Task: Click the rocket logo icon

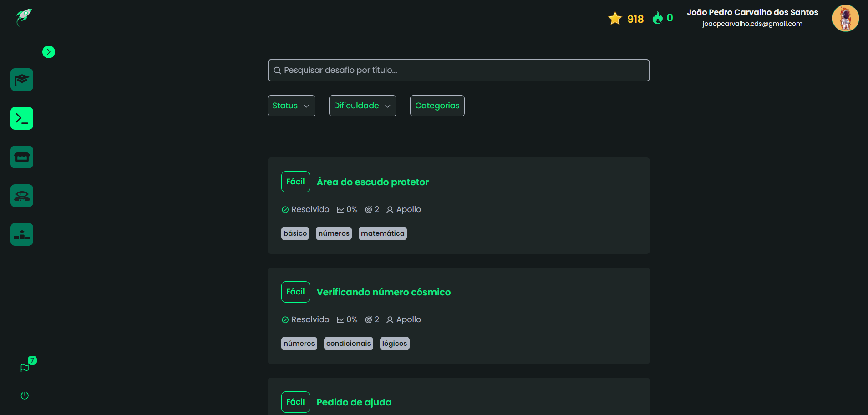Action: pos(24,18)
